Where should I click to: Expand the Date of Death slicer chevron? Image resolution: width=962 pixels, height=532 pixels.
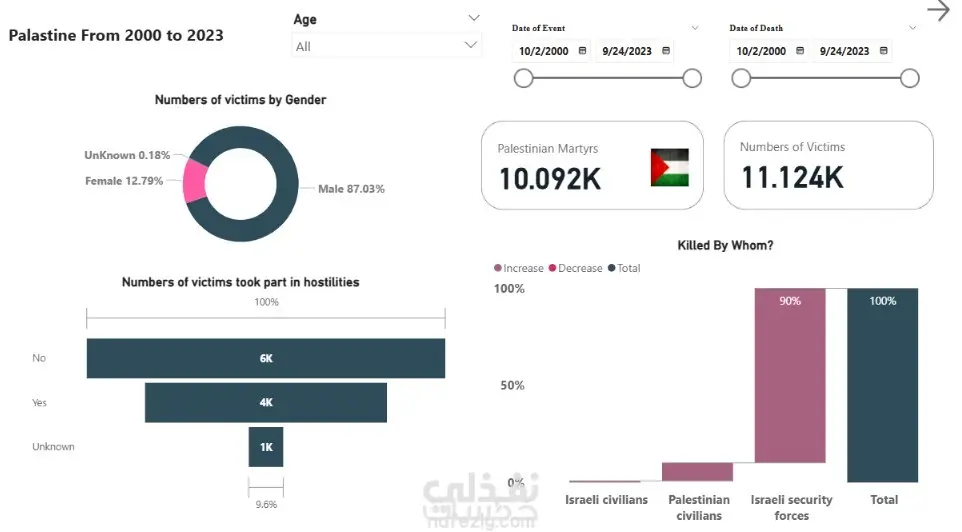(x=912, y=28)
